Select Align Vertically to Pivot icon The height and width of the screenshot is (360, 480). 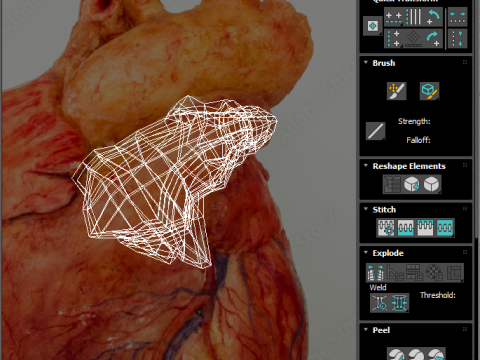394,39
